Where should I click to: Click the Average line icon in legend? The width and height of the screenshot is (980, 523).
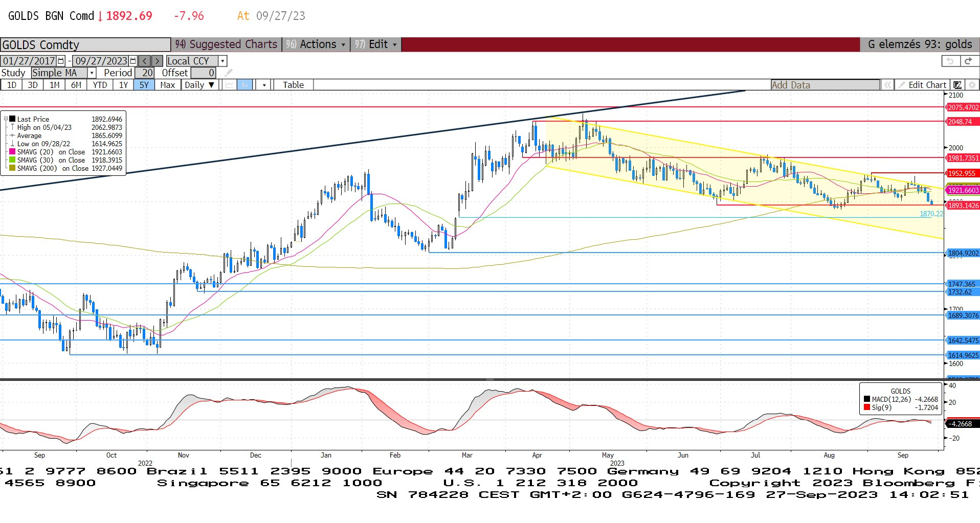click(12, 135)
